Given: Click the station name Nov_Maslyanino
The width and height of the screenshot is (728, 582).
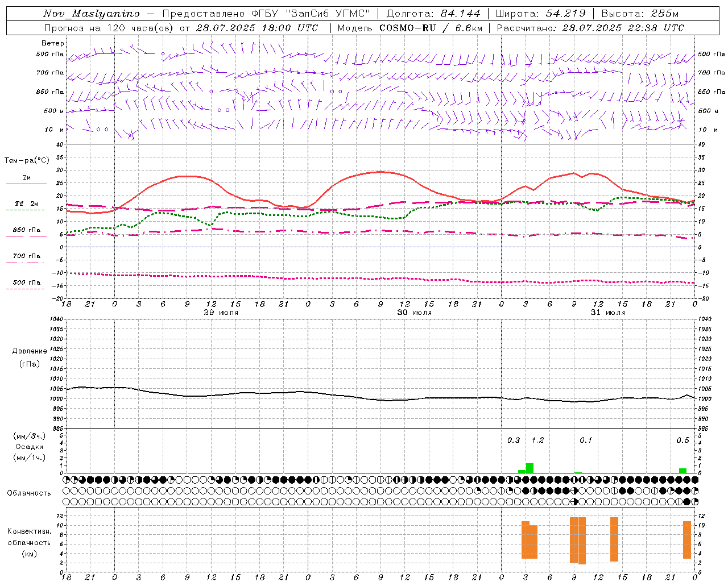Looking at the screenshot, I should pos(92,14).
